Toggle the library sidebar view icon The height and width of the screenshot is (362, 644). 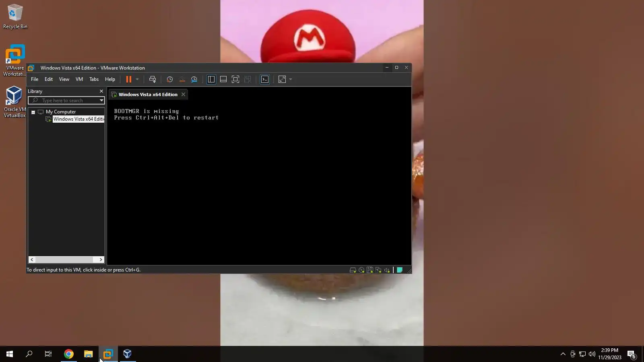pyautogui.click(x=211, y=79)
